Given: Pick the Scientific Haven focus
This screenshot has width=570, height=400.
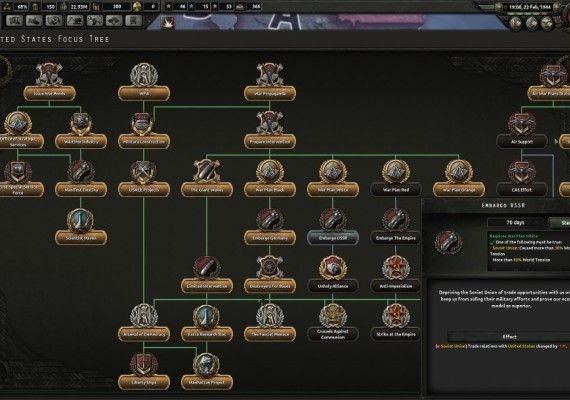Looking at the screenshot, I should (81, 238).
